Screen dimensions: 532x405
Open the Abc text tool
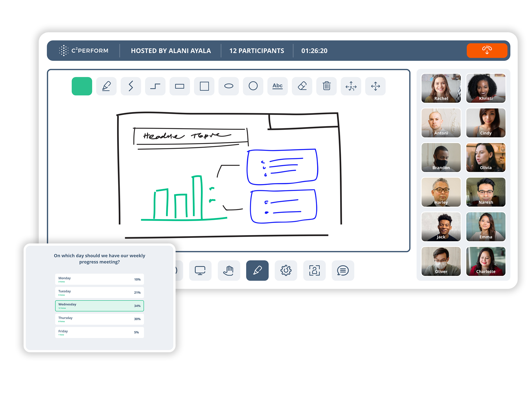tap(278, 86)
